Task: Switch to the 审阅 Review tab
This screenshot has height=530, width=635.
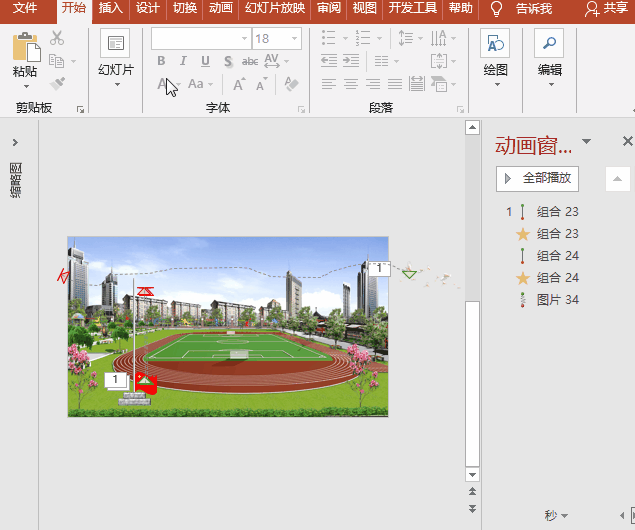Action: pyautogui.click(x=329, y=8)
